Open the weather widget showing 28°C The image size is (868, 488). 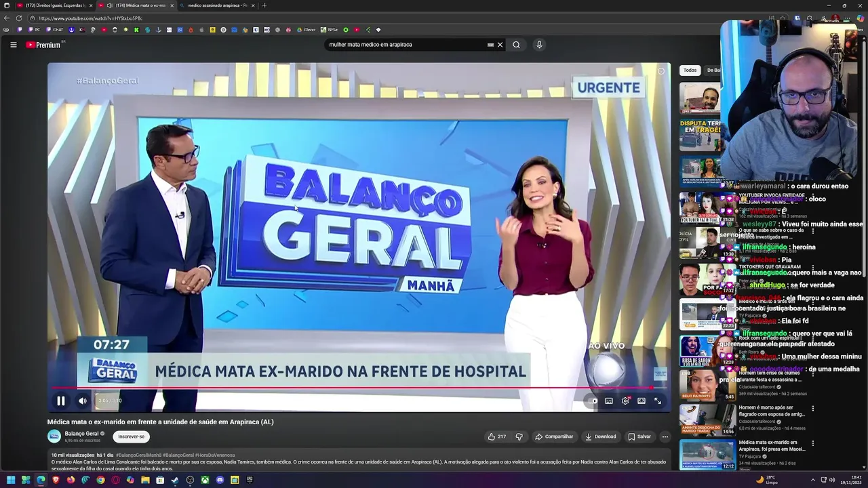(767, 480)
